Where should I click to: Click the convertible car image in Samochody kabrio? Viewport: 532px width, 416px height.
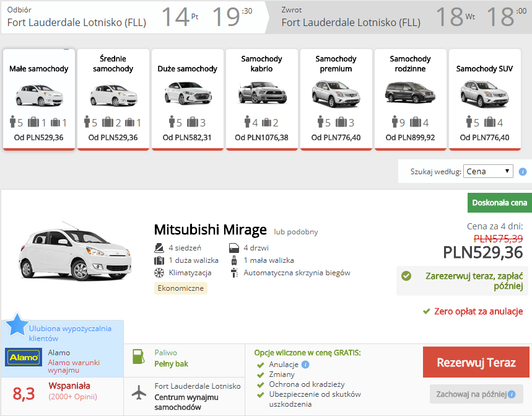click(x=262, y=92)
